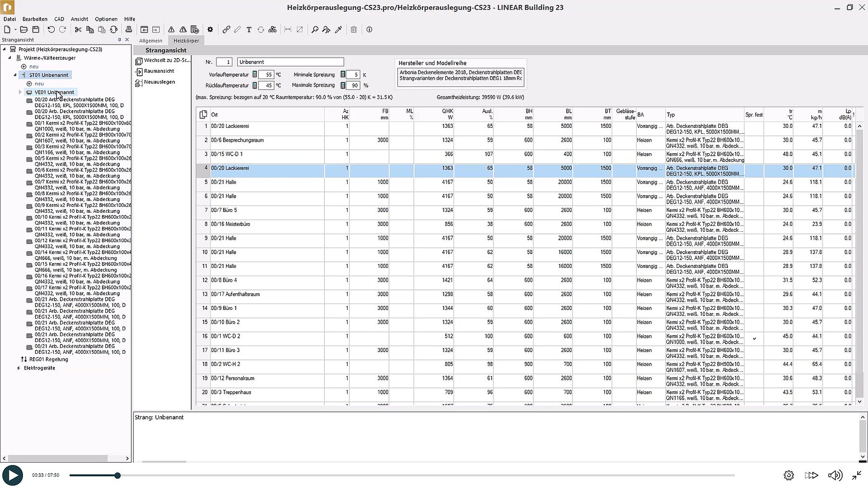Click the Neuauslegen button

[159, 82]
